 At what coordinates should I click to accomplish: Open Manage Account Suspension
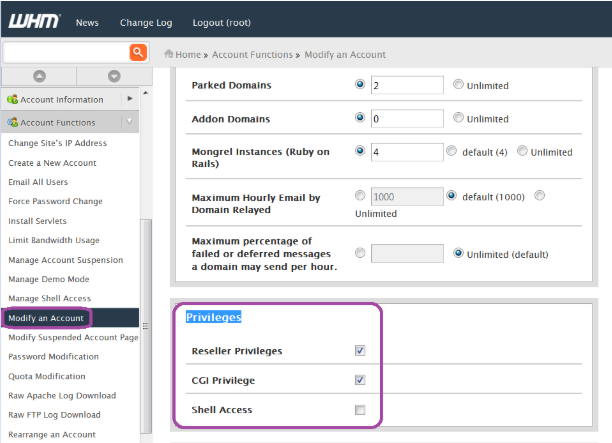(x=66, y=260)
